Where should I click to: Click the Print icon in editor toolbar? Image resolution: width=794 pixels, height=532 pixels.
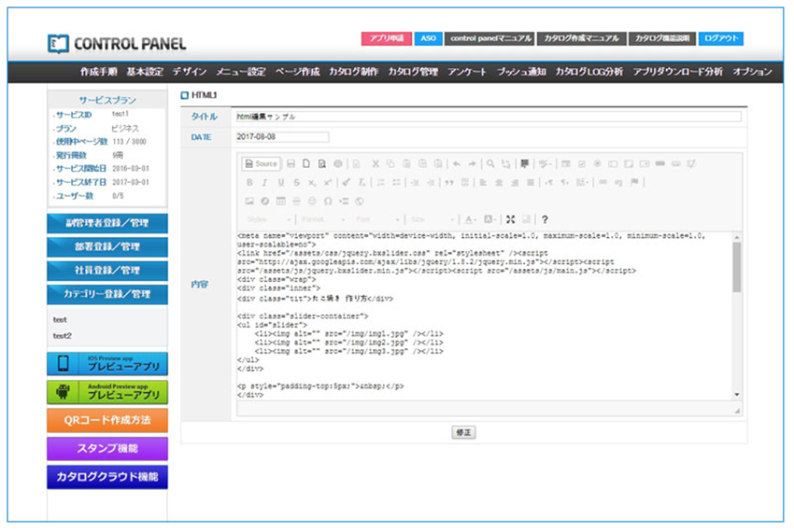[x=338, y=163]
